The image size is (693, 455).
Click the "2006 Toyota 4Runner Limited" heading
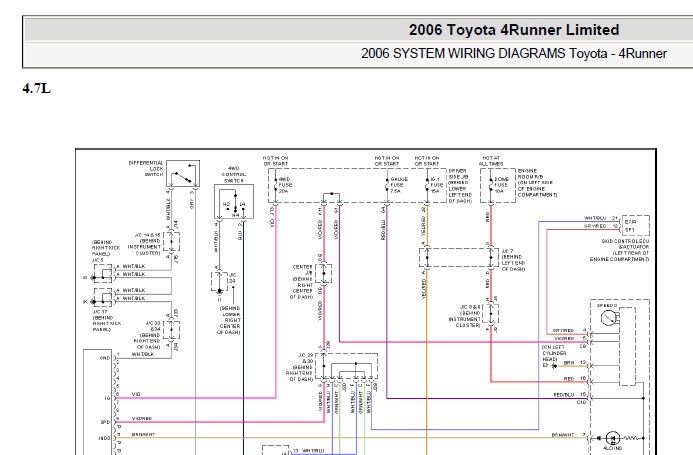pyautogui.click(x=514, y=30)
